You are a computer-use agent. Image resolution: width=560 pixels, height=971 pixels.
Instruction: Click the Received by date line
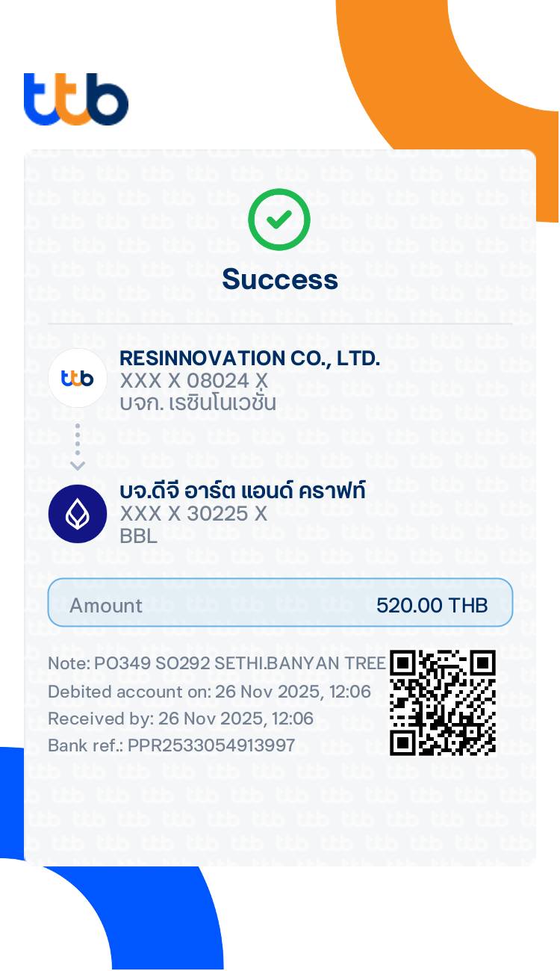[x=180, y=719]
